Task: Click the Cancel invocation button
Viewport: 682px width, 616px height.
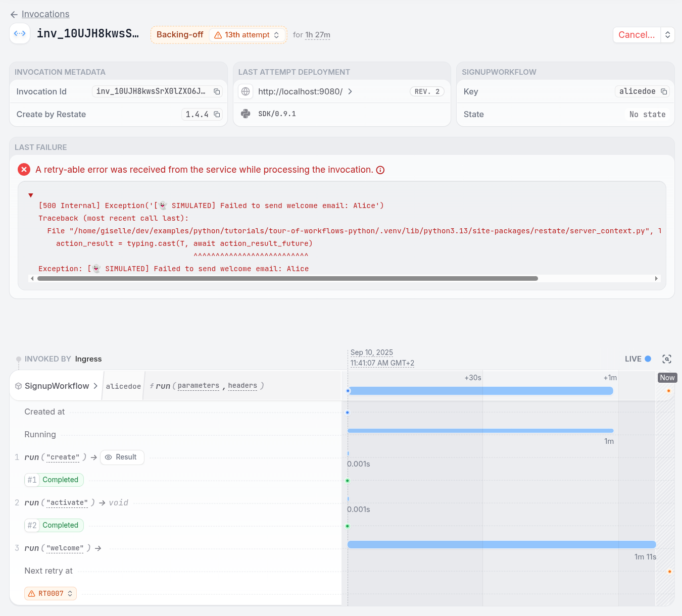Action: pyautogui.click(x=637, y=35)
